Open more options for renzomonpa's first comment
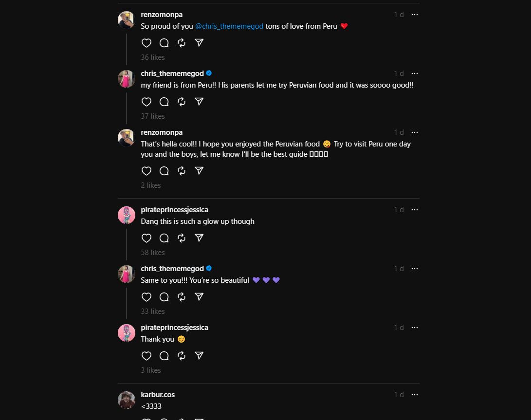Screen dimensions: 531x420 tap(414, 15)
